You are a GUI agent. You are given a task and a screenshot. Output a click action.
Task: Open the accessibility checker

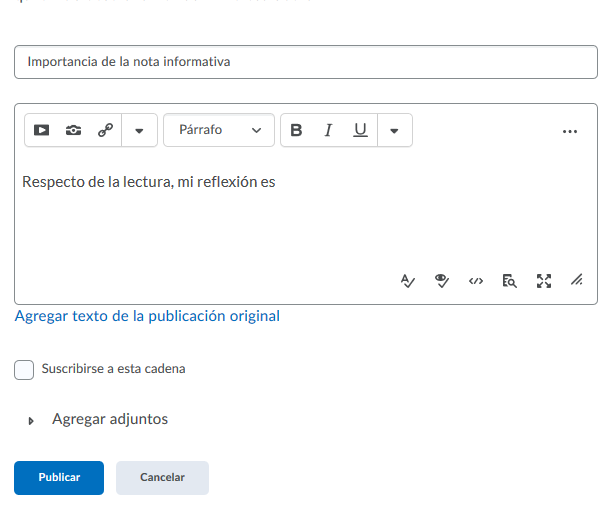pyautogui.click(x=441, y=281)
